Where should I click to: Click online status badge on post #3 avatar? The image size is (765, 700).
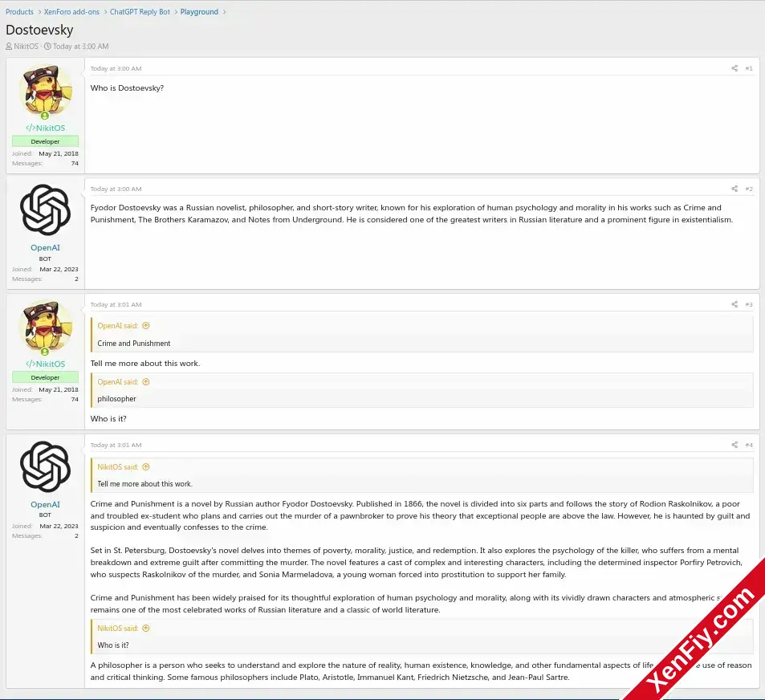click(45, 352)
